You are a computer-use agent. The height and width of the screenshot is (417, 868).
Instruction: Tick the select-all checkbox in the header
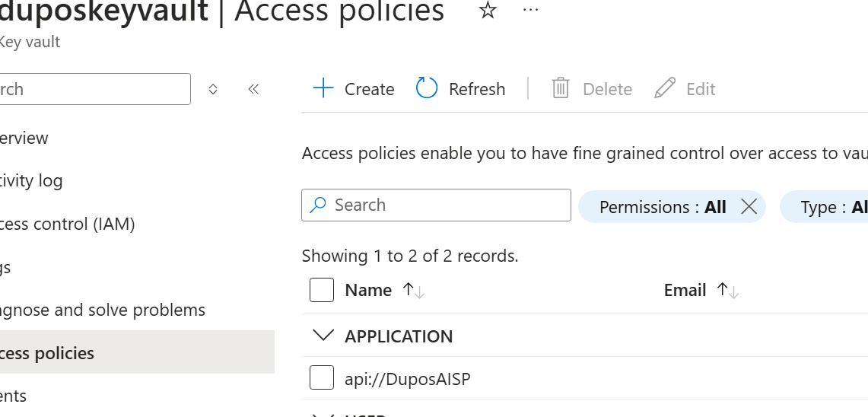coord(322,290)
